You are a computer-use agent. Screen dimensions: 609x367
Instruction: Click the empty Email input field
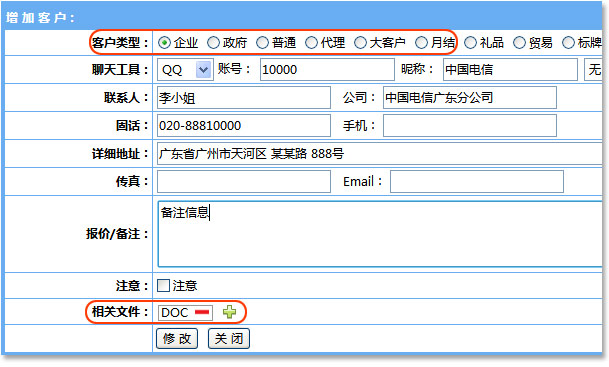(477, 181)
